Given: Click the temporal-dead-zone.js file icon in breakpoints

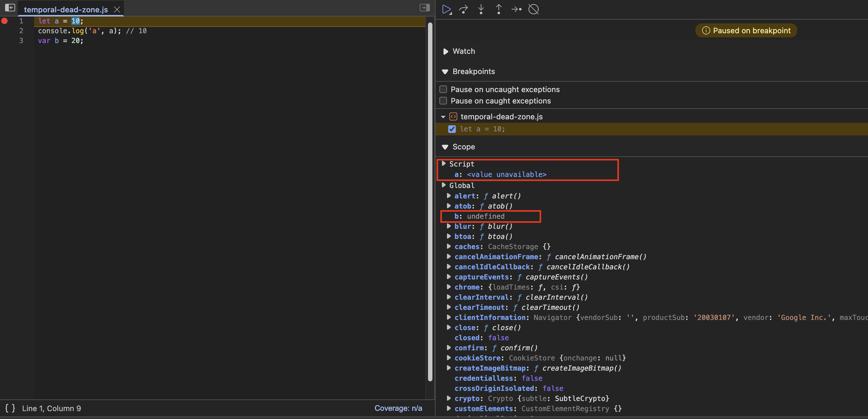Looking at the screenshot, I should click(x=453, y=116).
